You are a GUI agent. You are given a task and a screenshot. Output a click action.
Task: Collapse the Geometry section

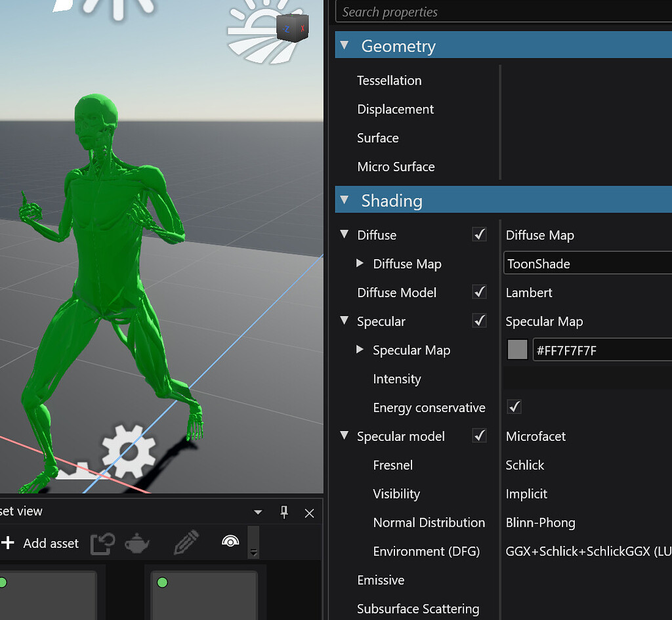click(x=345, y=45)
